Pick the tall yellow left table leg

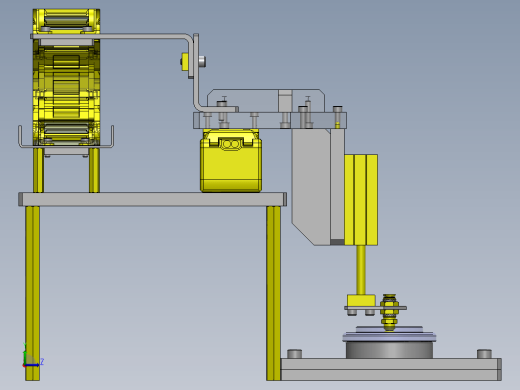[x=32, y=293]
